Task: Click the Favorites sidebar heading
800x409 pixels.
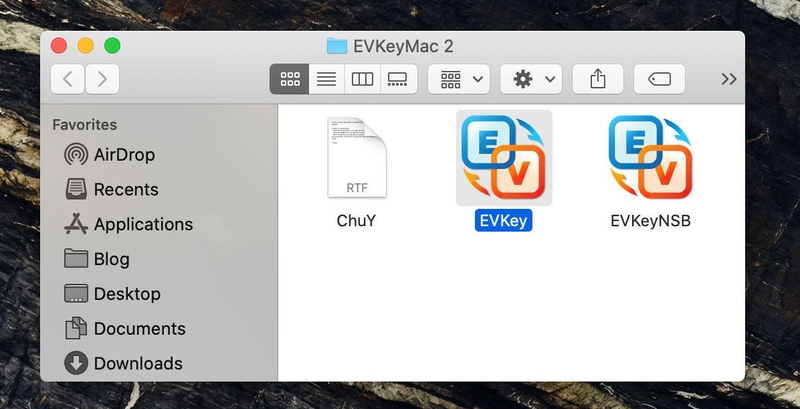Action: 85,124
